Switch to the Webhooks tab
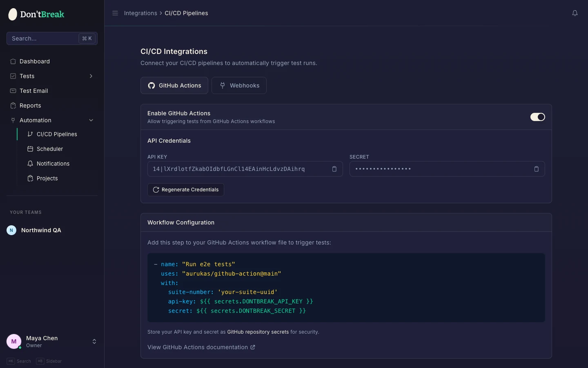The width and height of the screenshot is (588, 368). point(239,85)
